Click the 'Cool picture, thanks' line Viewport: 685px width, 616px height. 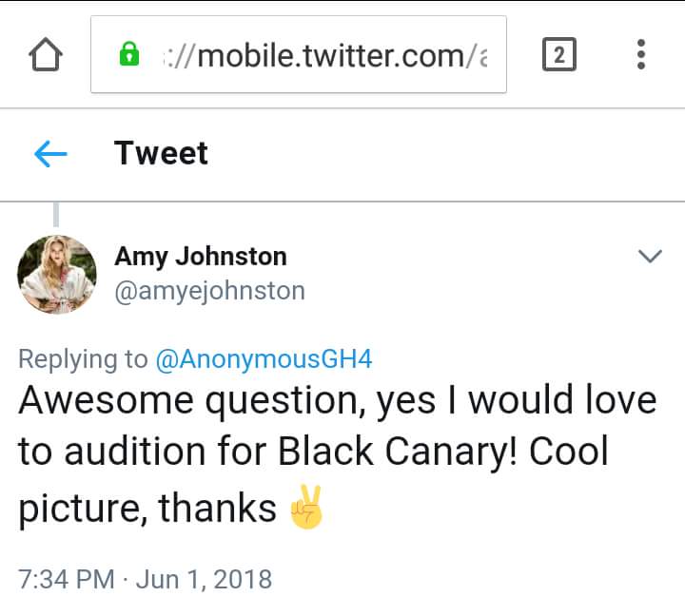pos(147,508)
